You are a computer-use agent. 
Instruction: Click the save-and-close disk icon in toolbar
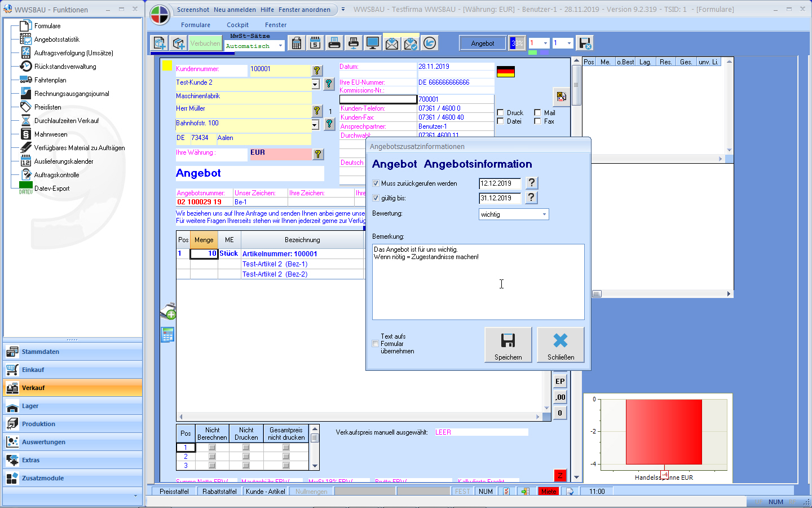[x=585, y=43]
